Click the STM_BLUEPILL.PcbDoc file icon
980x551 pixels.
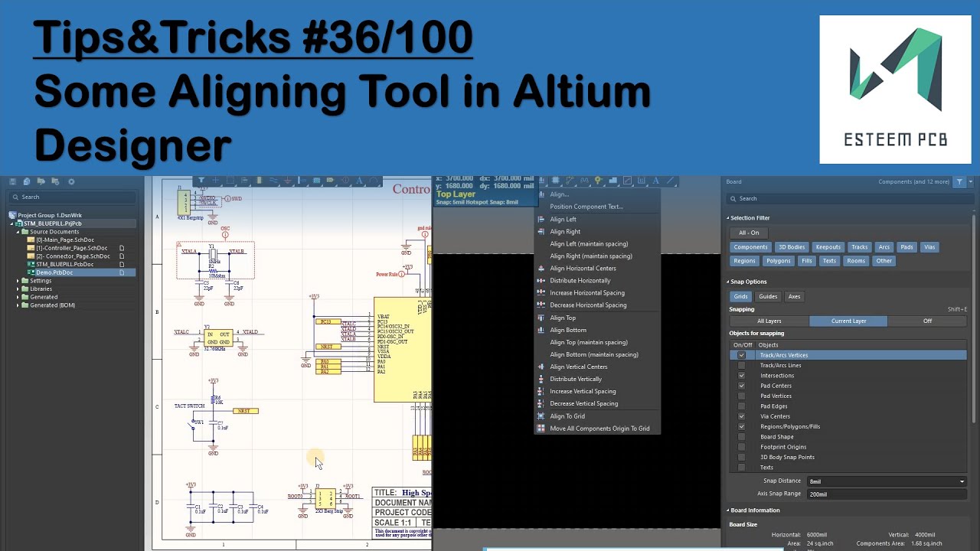click(31, 264)
